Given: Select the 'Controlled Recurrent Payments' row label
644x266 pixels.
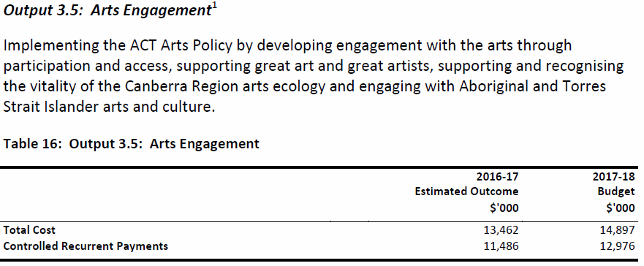Looking at the screenshot, I should 86,246.
